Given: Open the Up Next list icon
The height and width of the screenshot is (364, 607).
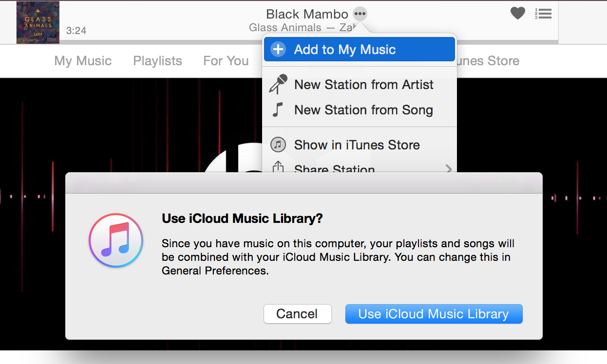Looking at the screenshot, I should [543, 14].
